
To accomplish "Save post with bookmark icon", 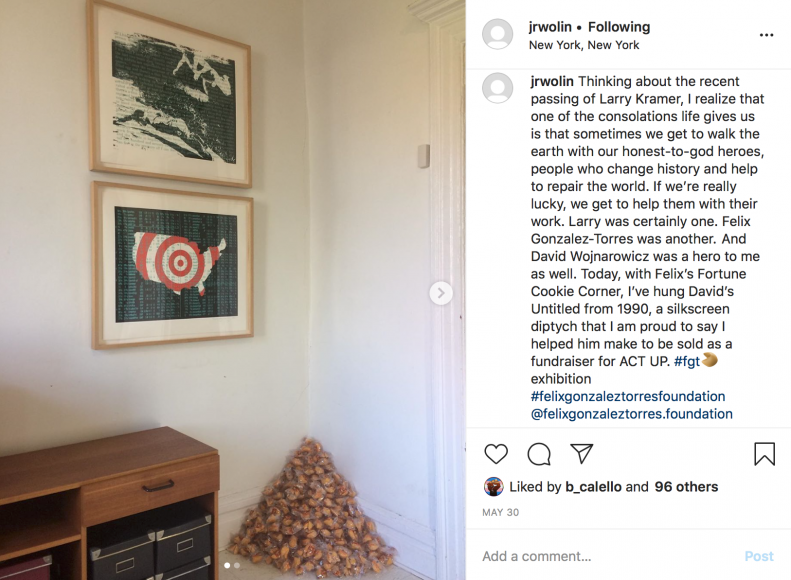I will (764, 453).
